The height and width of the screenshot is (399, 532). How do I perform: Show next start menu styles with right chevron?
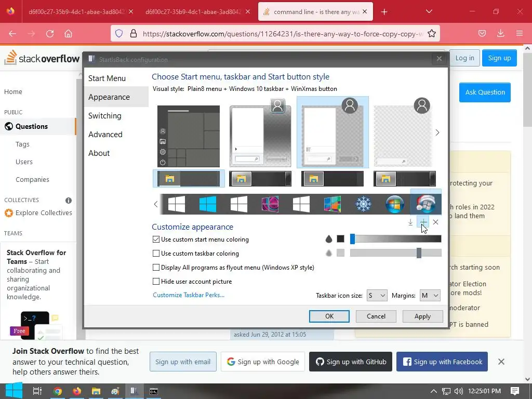click(437, 132)
